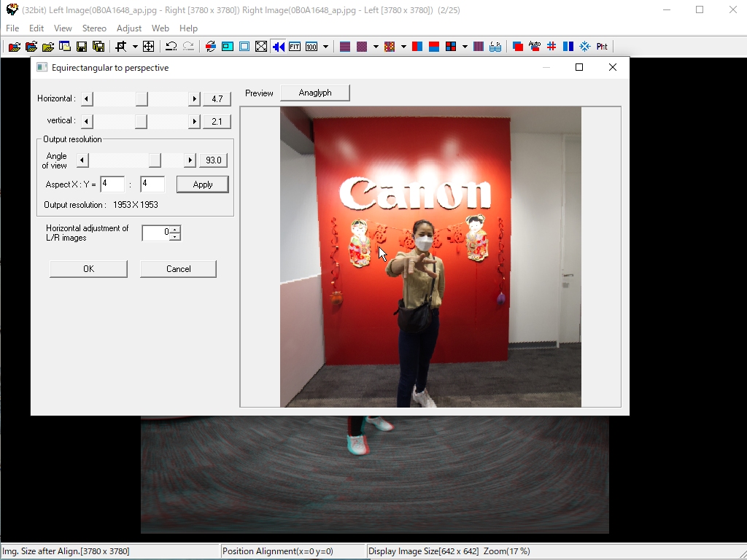
Task: Click Angle of view left arrow
Action: point(82,160)
